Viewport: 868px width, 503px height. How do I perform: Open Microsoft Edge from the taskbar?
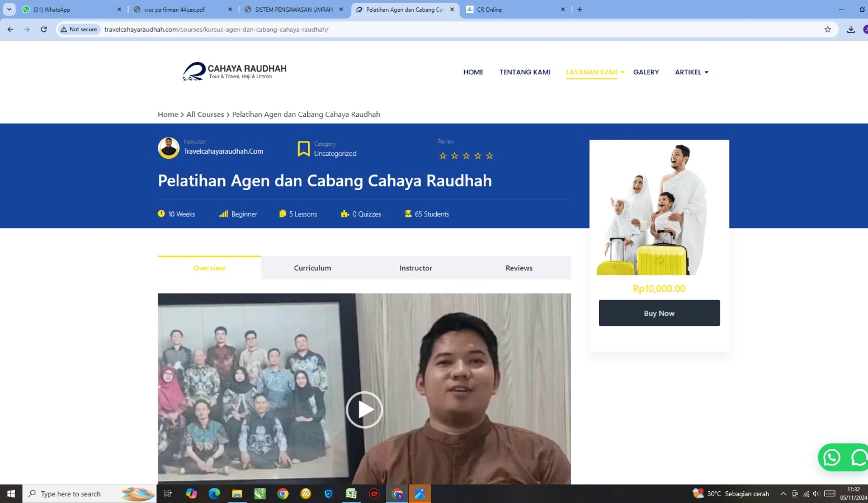click(214, 493)
